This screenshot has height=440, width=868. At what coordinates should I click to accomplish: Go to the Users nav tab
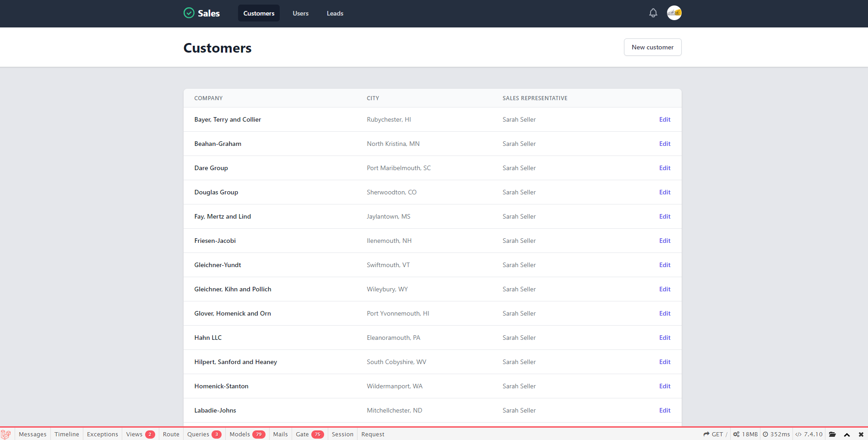point(301,13)
